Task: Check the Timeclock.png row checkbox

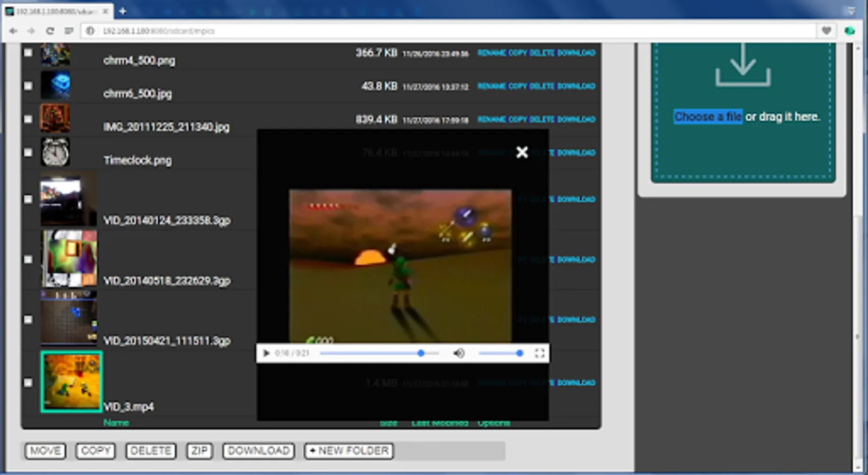Action: click(x=28, y=152)
